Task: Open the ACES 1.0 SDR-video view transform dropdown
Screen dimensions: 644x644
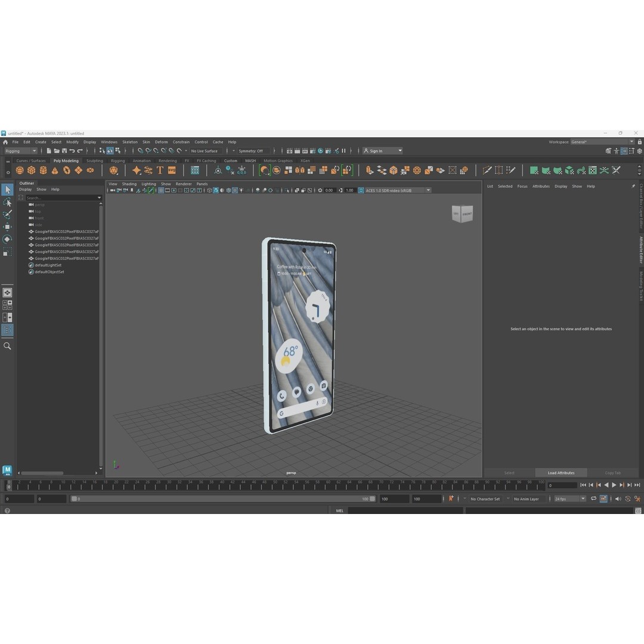Action: [398, 190]
